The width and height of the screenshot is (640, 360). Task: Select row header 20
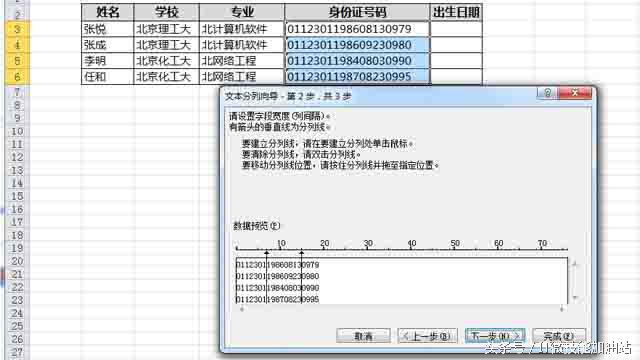[17, 261]
